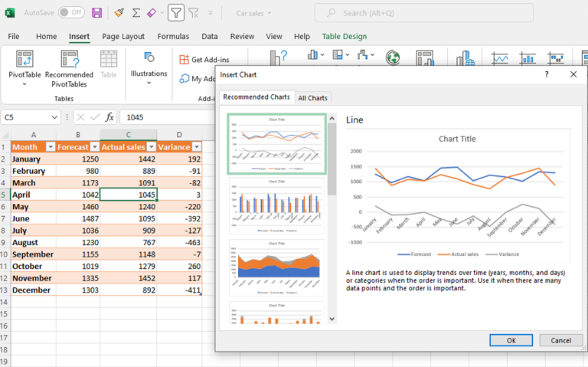Image resolution: width=588 pixels, height=367 pixels.
Task: Click OK in Insert Chart dialog
Action: [511, 340]
